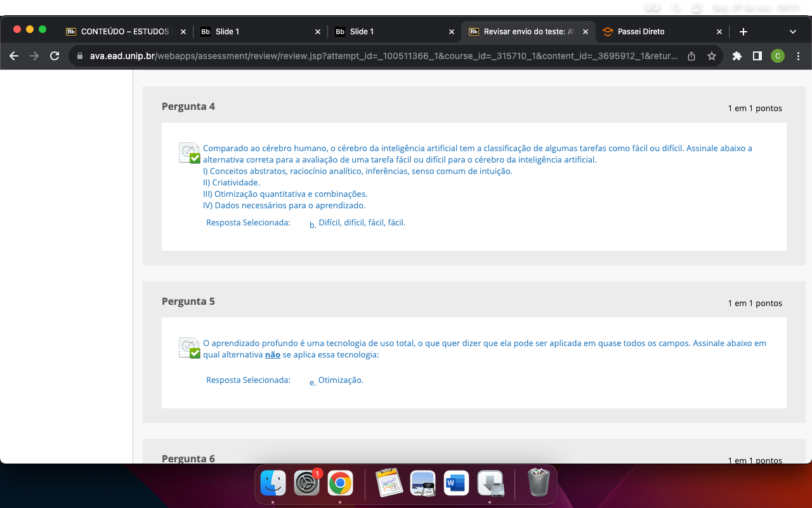
Task: Expand the tab search chevron
Action: point(792,32)
